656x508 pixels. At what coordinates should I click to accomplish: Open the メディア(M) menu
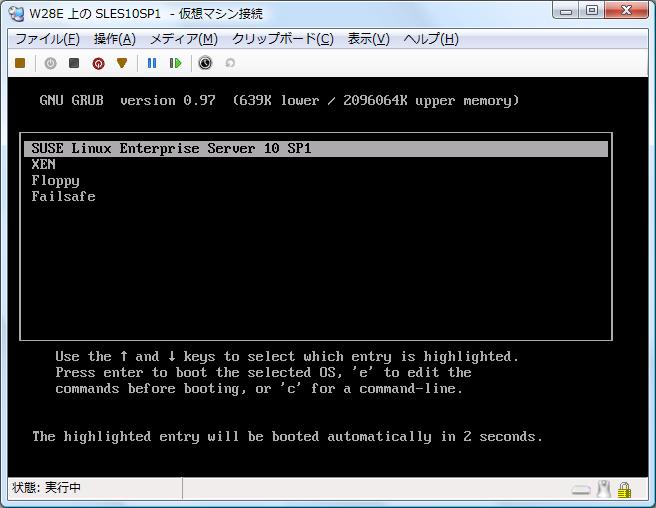(183, 39)
